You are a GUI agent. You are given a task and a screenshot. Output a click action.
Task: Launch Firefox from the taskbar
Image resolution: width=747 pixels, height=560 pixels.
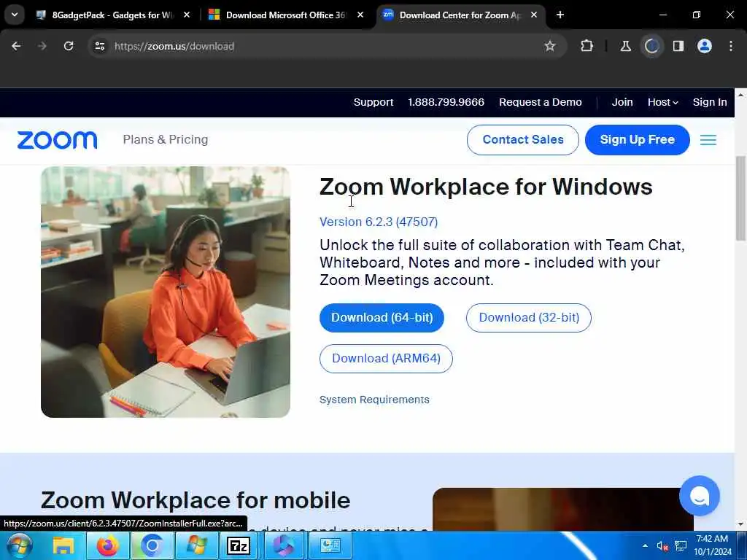point(108,545)
